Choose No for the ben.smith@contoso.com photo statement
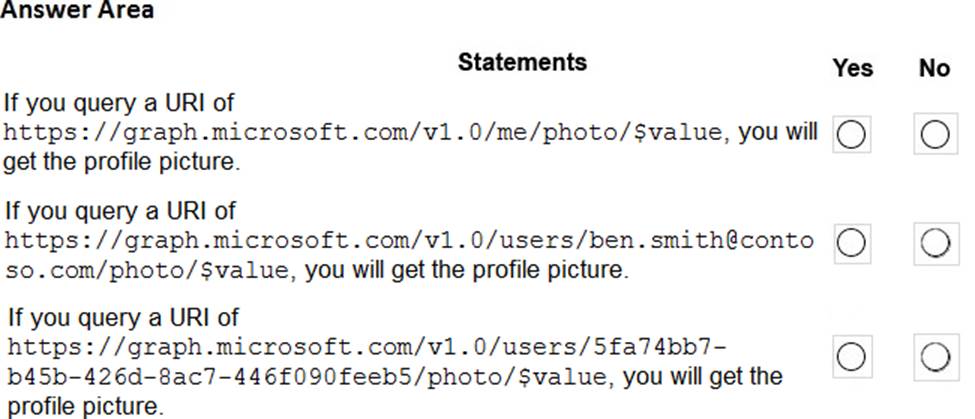 pyautogui.click(x=935, y=244)
